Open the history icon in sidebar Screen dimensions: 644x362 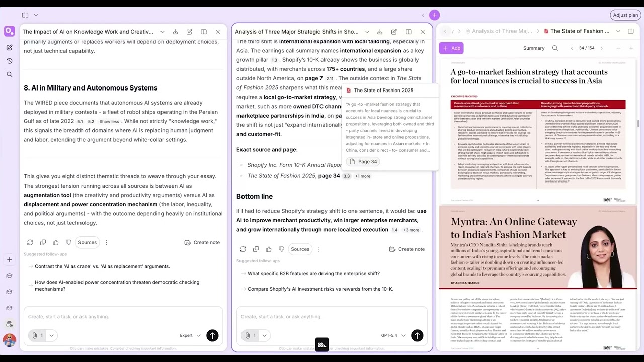[9, 61]
